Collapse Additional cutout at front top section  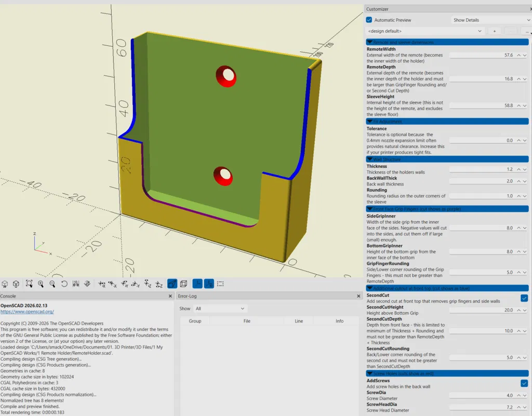click(447, 288)
